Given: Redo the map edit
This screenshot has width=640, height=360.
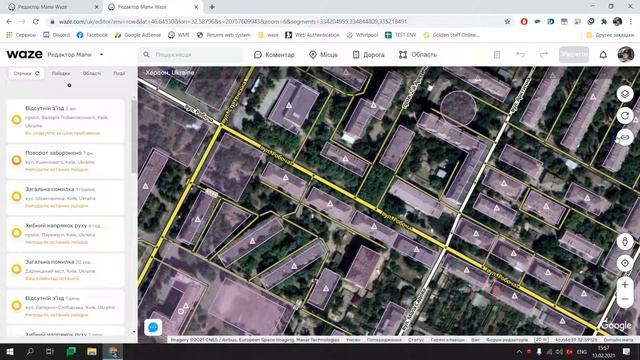Looking at the screenshot, I should click(x=544, y=54).
